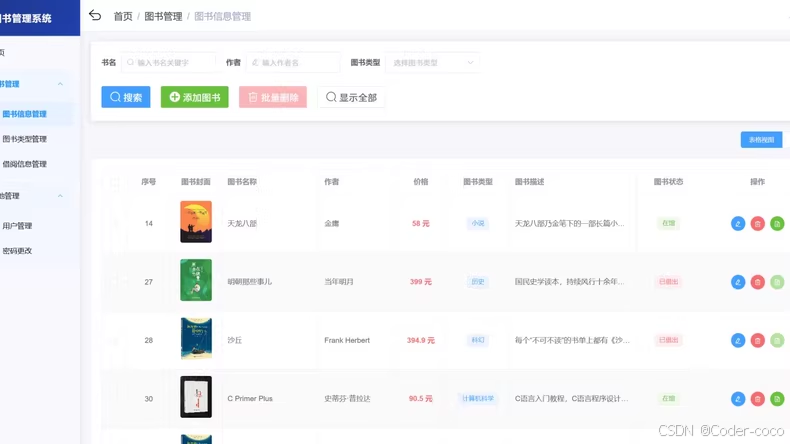790x444 pixels.
Task: Click the description starting C语言入门教程
Action: (x=571, y=398)
